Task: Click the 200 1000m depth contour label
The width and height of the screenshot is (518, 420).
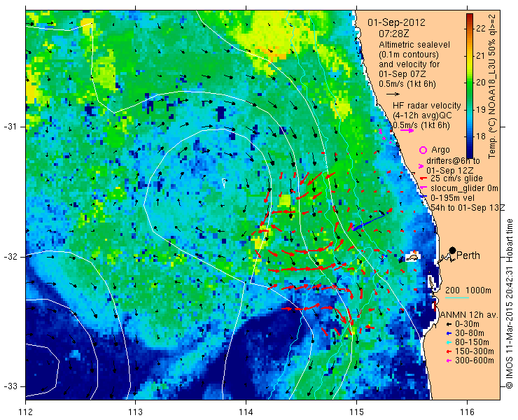Action: point(468,290)
